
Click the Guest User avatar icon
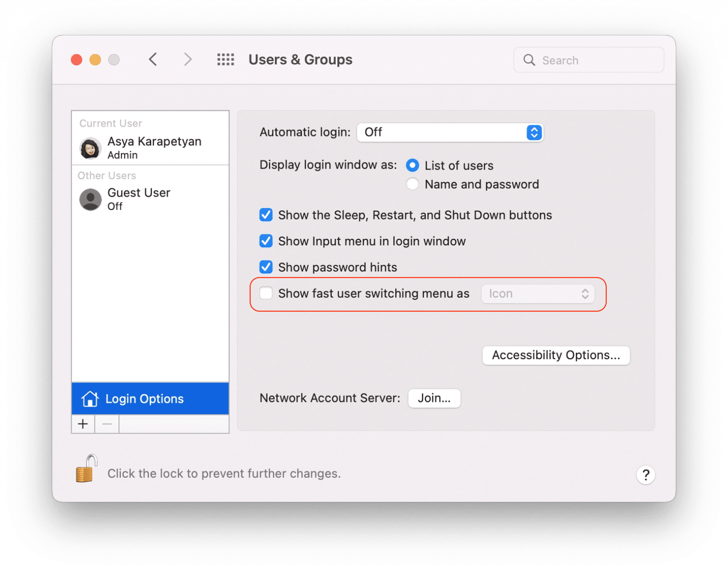[x=90, y=199]
